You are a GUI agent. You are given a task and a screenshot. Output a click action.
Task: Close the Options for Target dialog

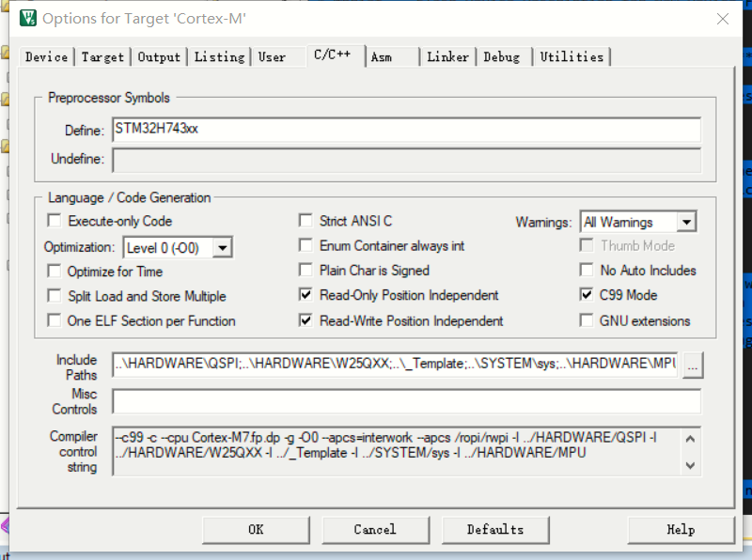[x=722, y=19]
